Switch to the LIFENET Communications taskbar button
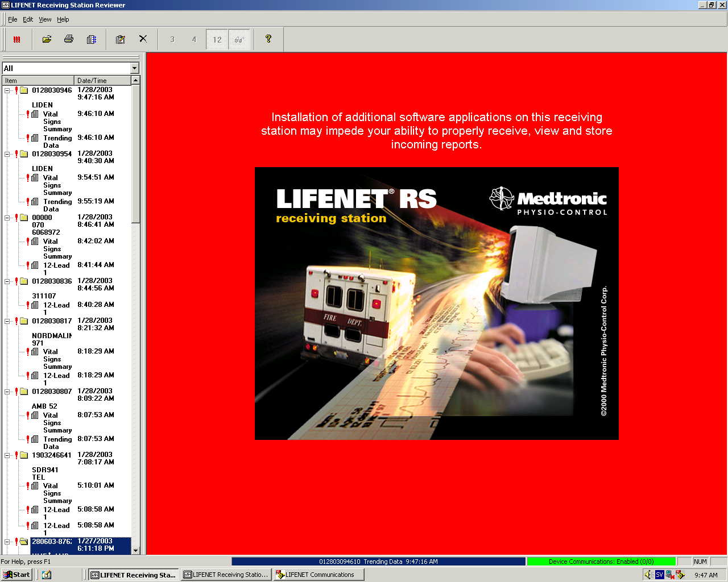 click(318, 575)
